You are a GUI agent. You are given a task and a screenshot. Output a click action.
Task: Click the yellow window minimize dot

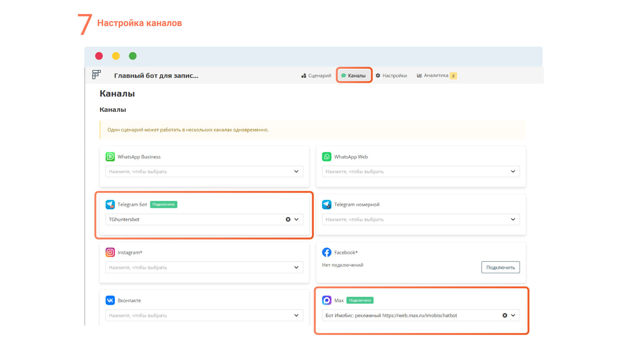click(116, 56)
